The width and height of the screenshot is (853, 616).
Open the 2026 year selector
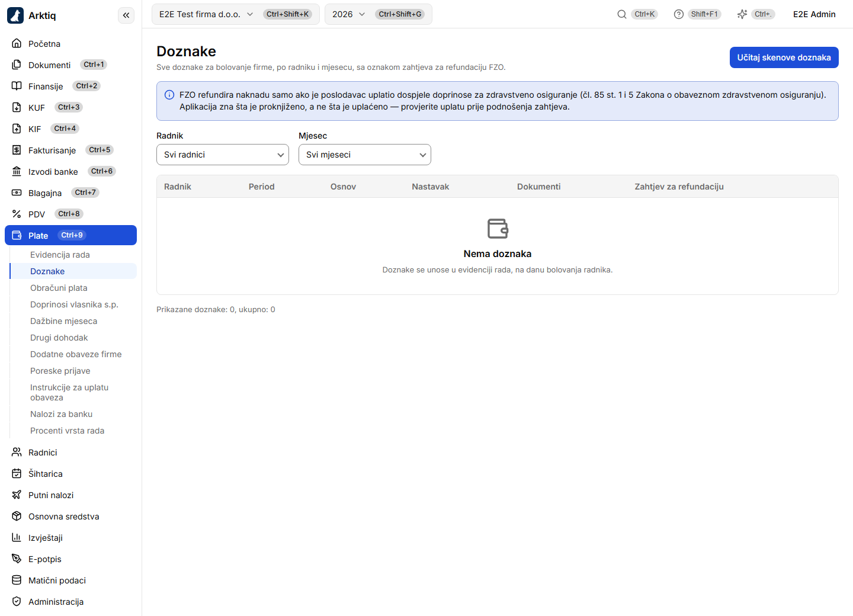point(379,14)
